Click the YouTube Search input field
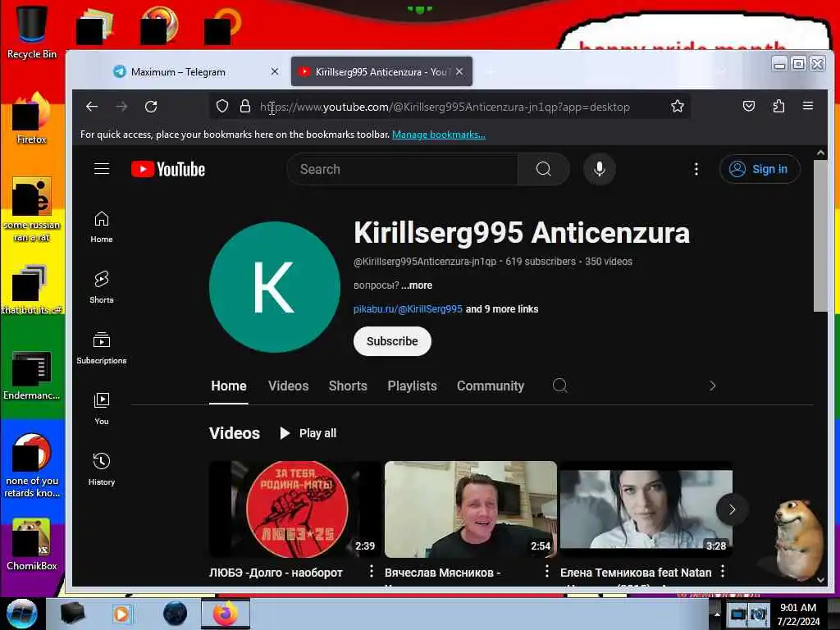 click(x=403, y=169)
